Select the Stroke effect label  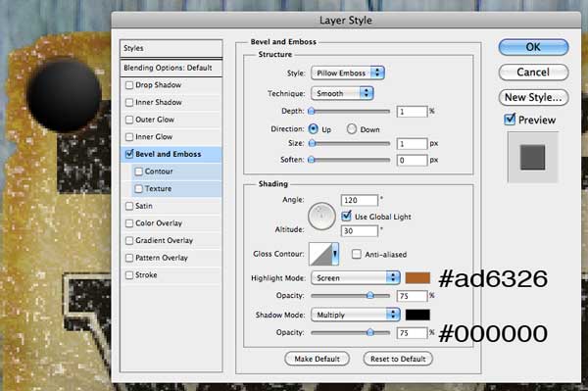146,274
